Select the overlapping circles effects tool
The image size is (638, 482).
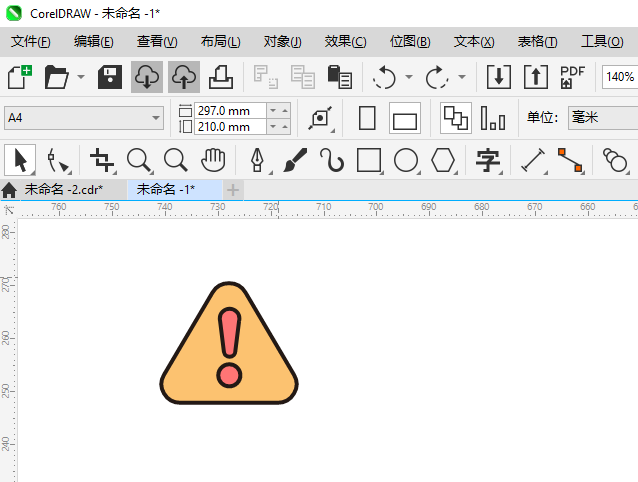point(615,160)
